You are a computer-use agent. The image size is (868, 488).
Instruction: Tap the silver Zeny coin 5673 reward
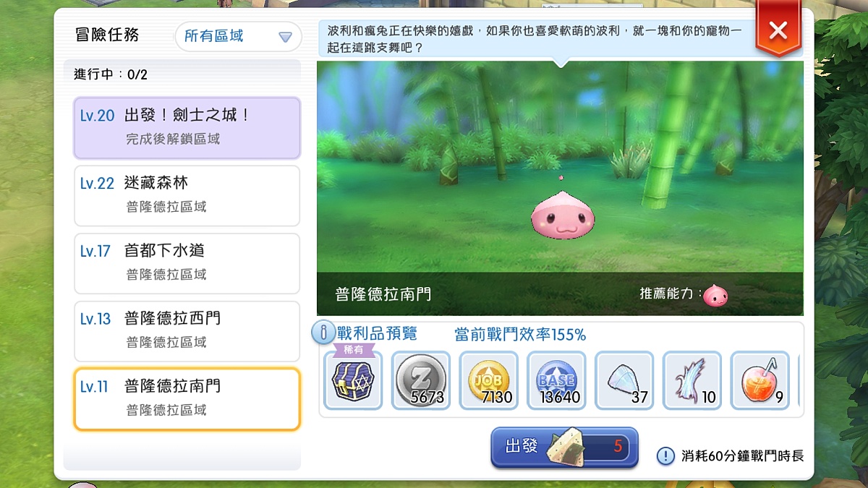point(421,380)
